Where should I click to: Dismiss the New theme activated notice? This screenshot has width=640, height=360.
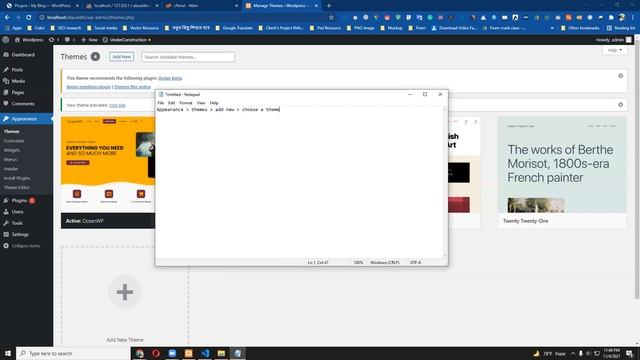[620, 105]
